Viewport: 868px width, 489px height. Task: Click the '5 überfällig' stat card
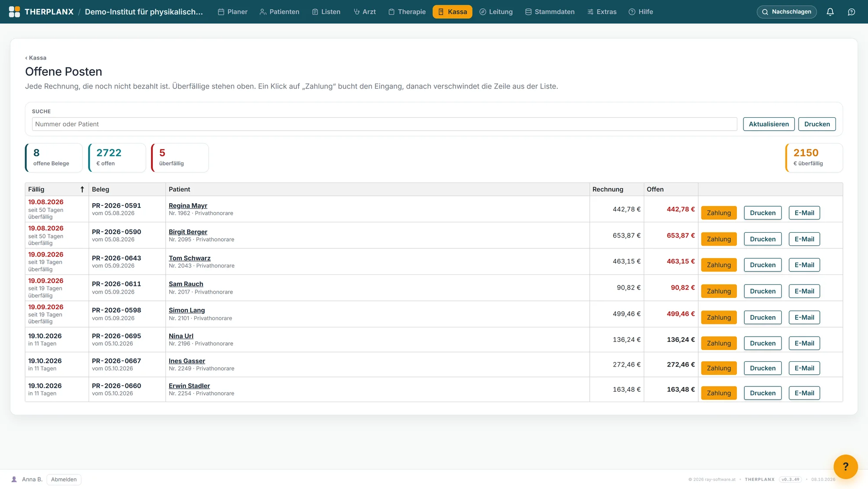click(180, 158)
